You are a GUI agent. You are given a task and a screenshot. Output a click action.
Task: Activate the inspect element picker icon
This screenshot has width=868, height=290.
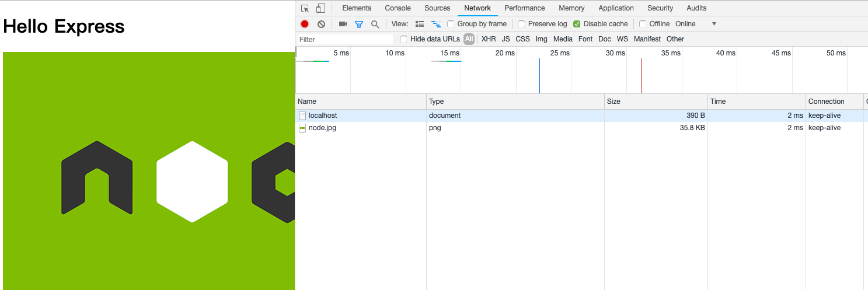[x=305, y=8]
